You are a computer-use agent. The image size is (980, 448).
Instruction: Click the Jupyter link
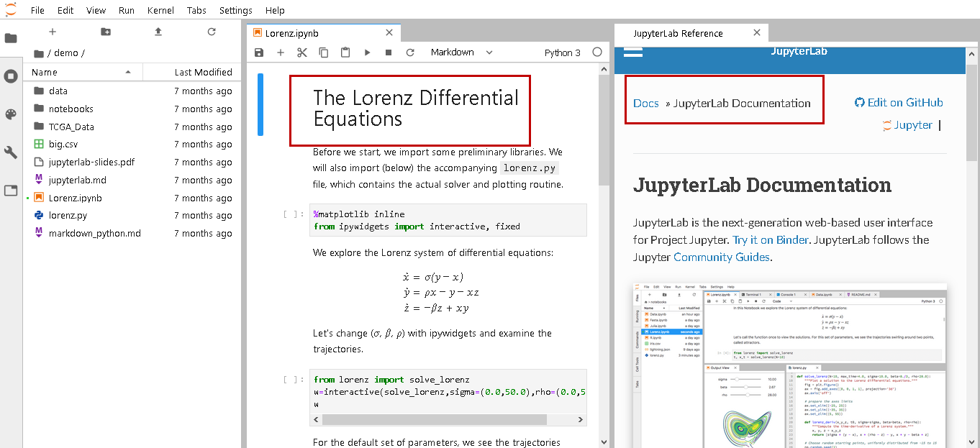907,125
